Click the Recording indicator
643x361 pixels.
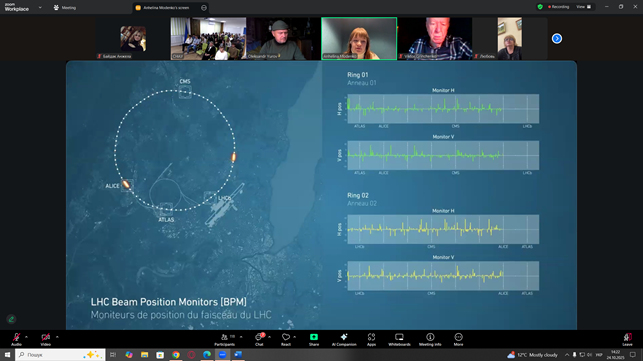[559, 7]
